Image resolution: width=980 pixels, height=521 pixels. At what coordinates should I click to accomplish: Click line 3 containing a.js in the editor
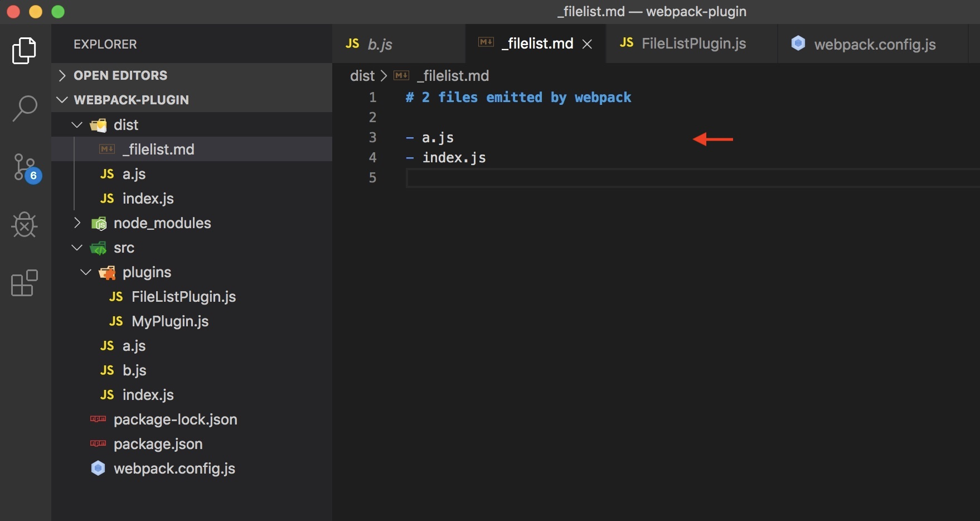click(436, 138)
